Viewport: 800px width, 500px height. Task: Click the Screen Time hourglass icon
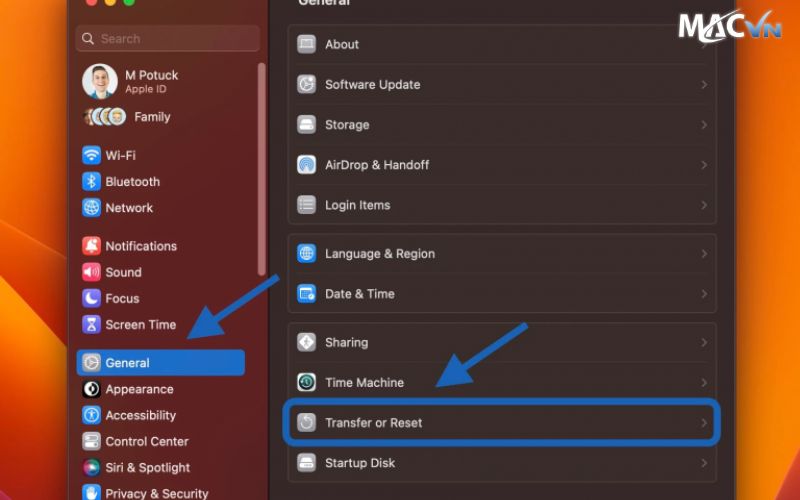pos(91,324)
